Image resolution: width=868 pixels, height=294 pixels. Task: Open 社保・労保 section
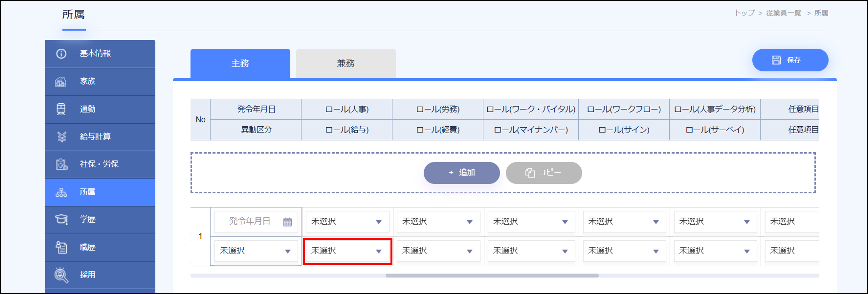point(100,165)
